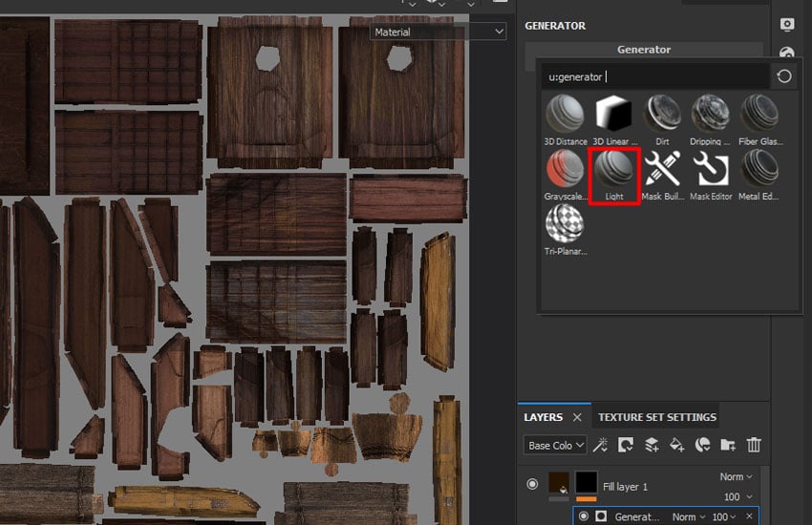This screenshot has height=525, width=812.
Task: Click the Generator selection button
Action: tap(644, 50)
